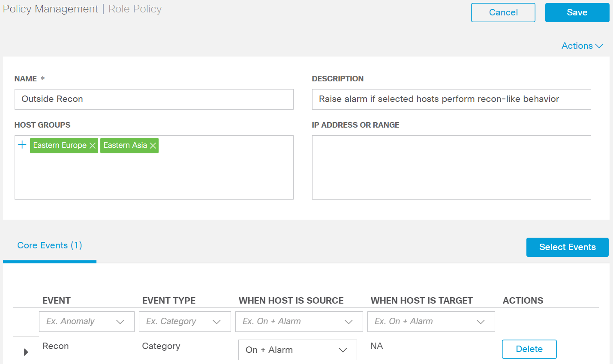The image size is (613, 364).
Task: Click the Policy Management breadcrumb title
Action: pos(51,9)
